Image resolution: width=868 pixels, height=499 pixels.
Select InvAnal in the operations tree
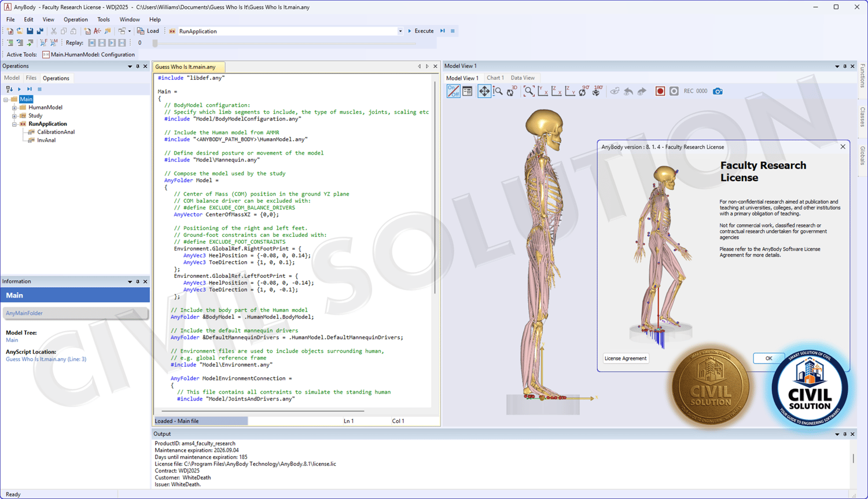(46, 140)
